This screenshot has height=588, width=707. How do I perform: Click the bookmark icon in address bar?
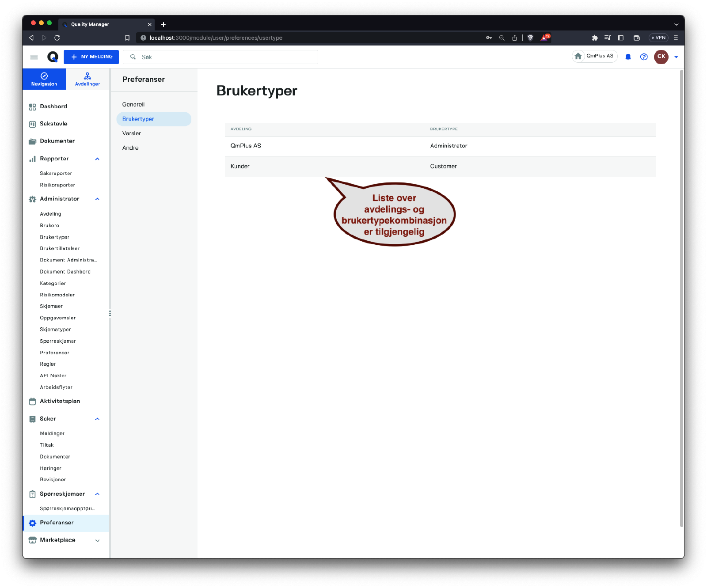[127, 38]
